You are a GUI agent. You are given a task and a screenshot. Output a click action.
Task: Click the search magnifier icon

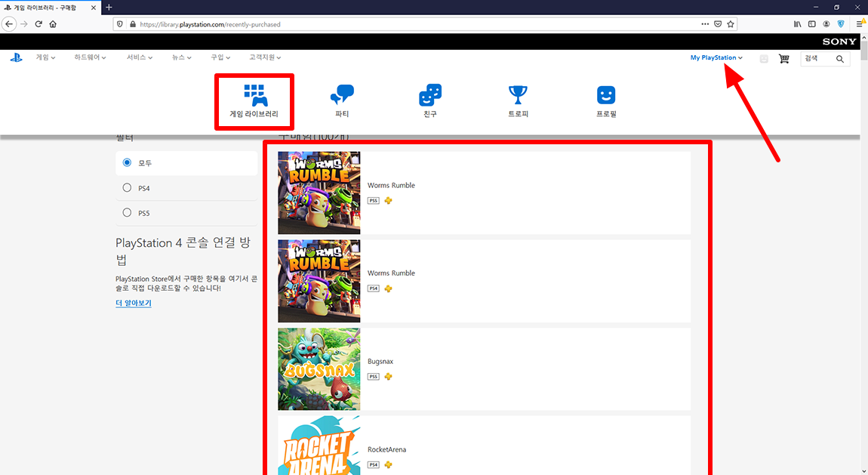coord(840,59)
